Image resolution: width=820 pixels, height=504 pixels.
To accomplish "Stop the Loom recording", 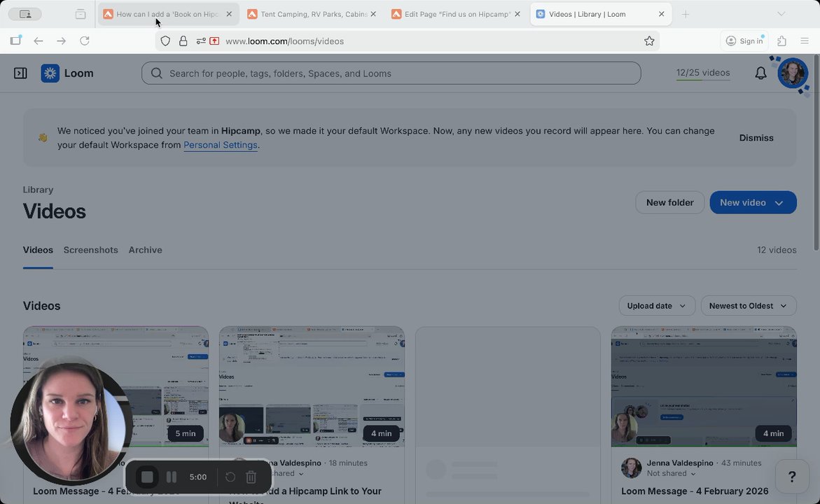I will [x=147, y=477].
